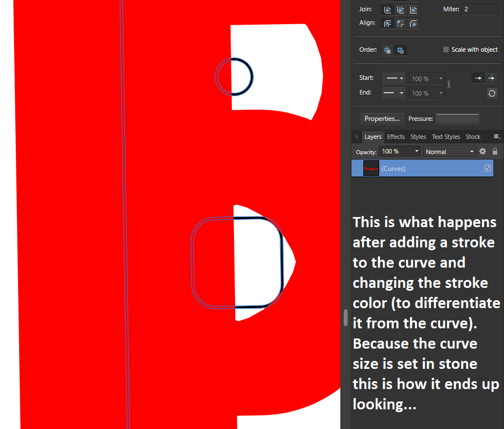Select the round join icon

(388, 10)
